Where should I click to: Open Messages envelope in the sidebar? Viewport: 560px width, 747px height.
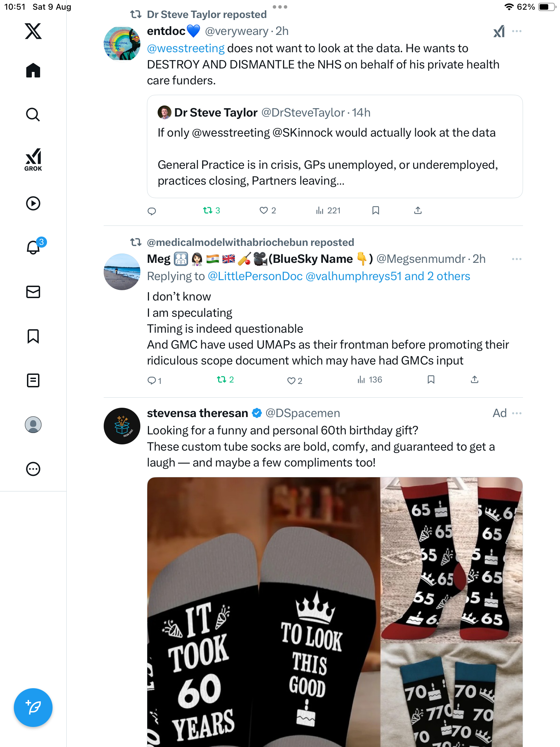point(33,292)
